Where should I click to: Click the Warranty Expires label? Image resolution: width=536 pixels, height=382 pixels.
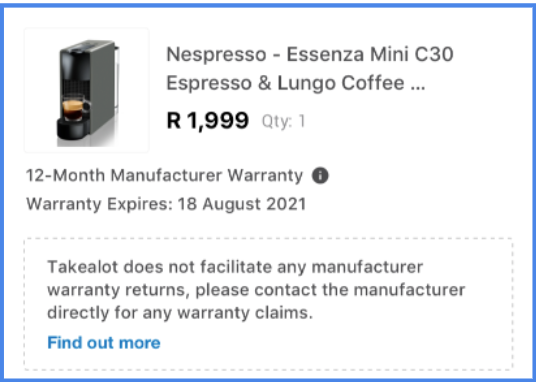pos(99,205)
